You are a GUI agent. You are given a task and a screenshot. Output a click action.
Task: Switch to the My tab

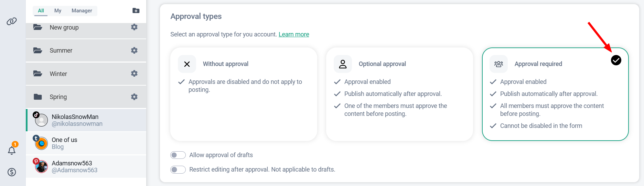point(58,11)
